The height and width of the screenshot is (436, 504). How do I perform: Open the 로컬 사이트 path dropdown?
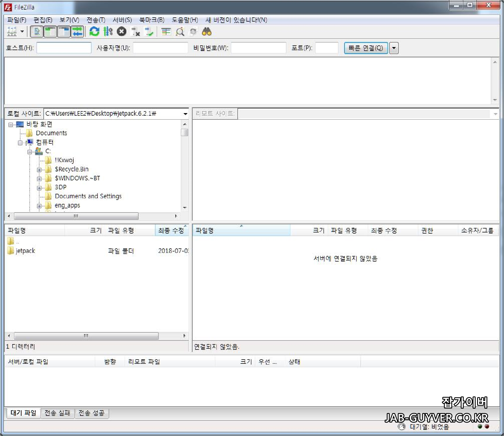click(x=185, y=114)
